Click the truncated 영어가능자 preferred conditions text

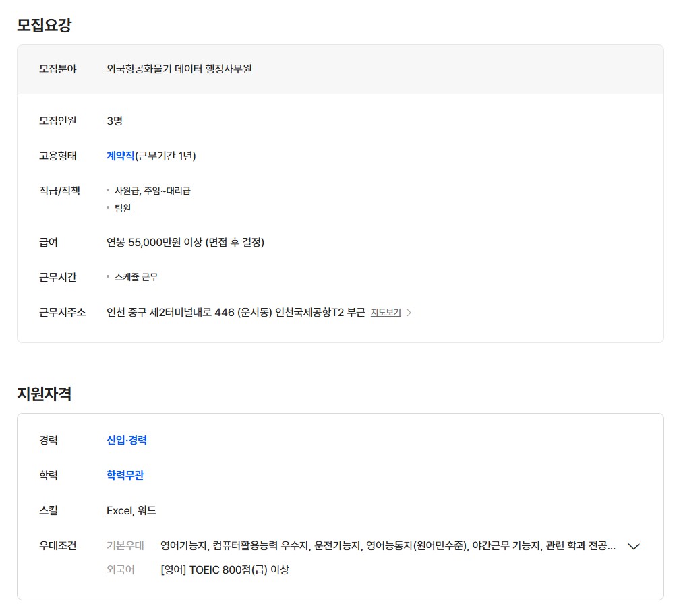coord(388,545)
